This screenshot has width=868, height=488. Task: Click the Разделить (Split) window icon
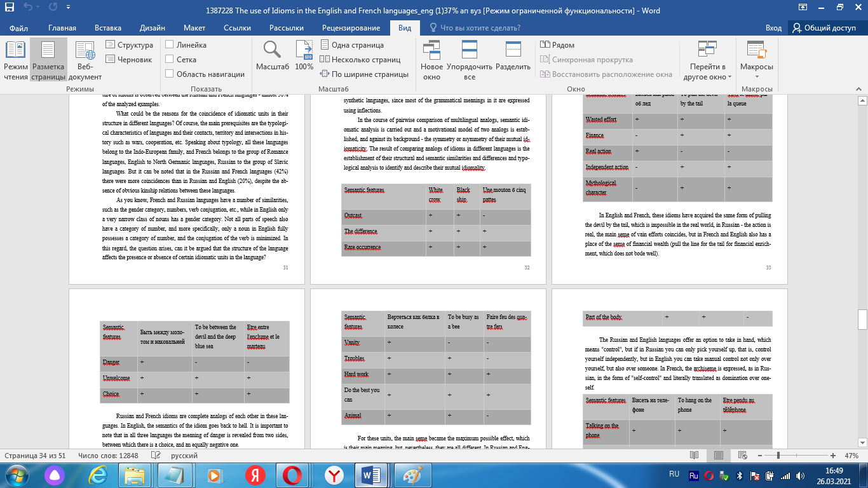tap(513, 56)
